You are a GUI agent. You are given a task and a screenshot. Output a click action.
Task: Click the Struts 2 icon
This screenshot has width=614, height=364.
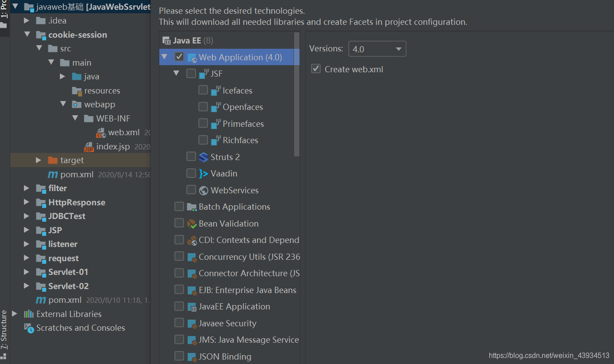pyautogui.click(x=204, y=157)
